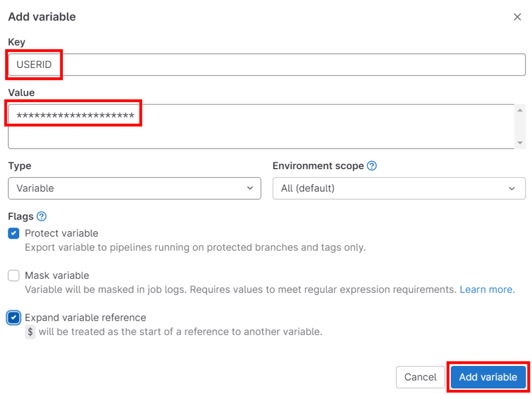Click the Value field scroll-down arrow

tap(521, 142)
